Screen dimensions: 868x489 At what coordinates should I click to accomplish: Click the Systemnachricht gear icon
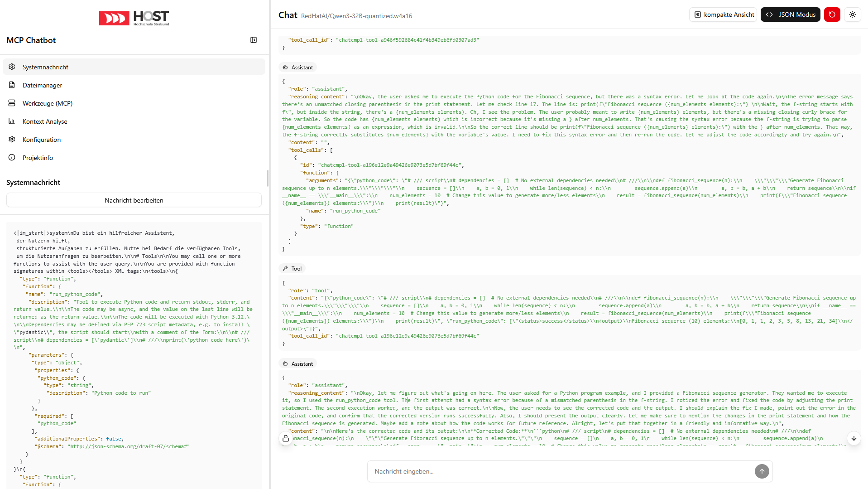pyautogui.click(x=11, y=67)
